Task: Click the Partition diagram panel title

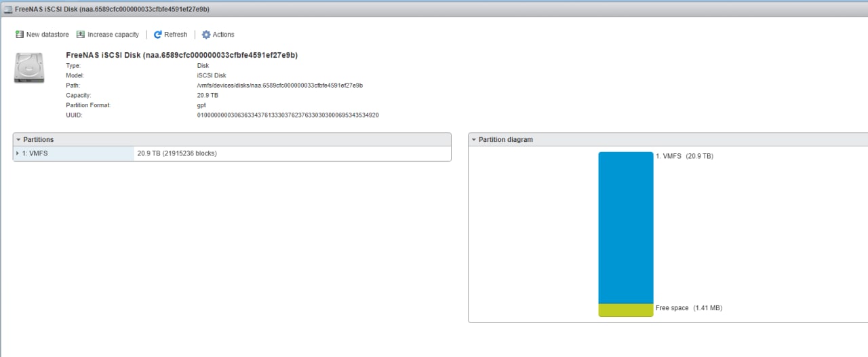Action: pos(506,140)
